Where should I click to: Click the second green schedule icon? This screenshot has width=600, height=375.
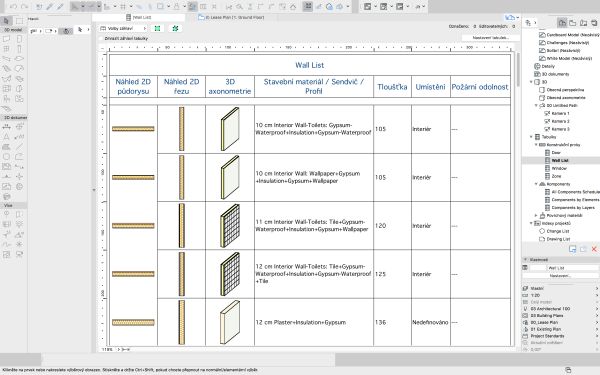[x=175, y=28]
